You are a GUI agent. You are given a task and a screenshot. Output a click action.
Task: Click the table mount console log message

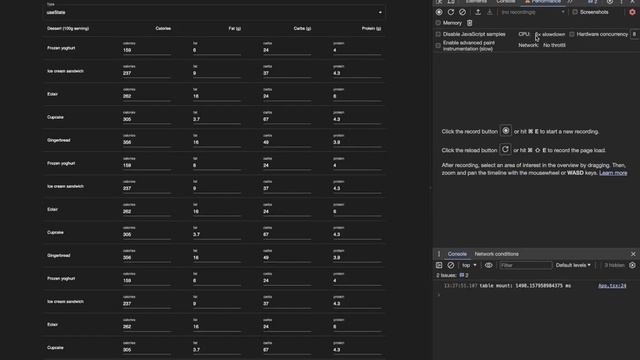pyautogui.click(x=525, y=286)
